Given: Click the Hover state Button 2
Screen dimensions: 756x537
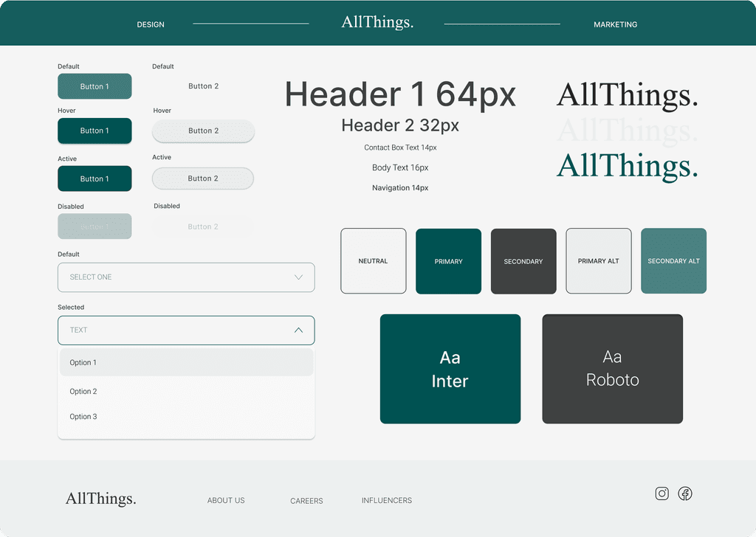Looking at the screenshot, I should pyautogui.click(x=204, y=131).
